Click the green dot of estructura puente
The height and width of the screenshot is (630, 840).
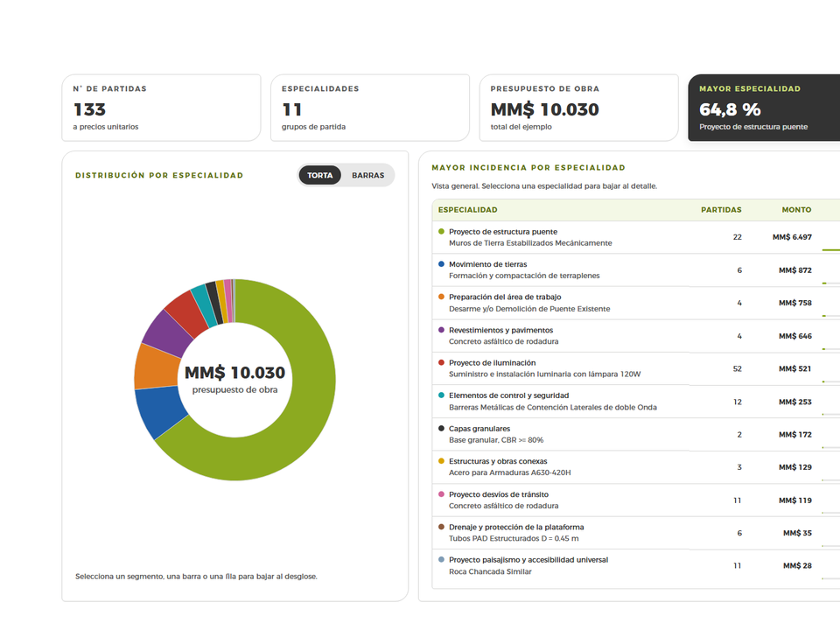[x=441, y=231]
